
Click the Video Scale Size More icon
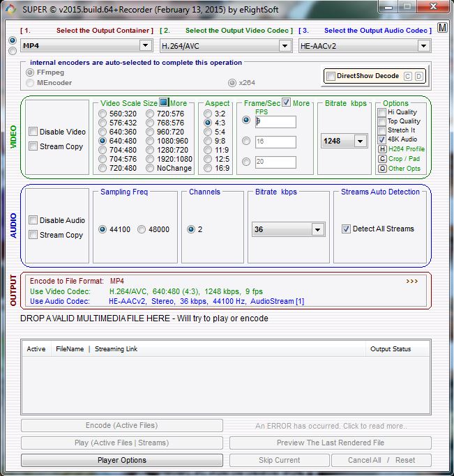[164, 102]
